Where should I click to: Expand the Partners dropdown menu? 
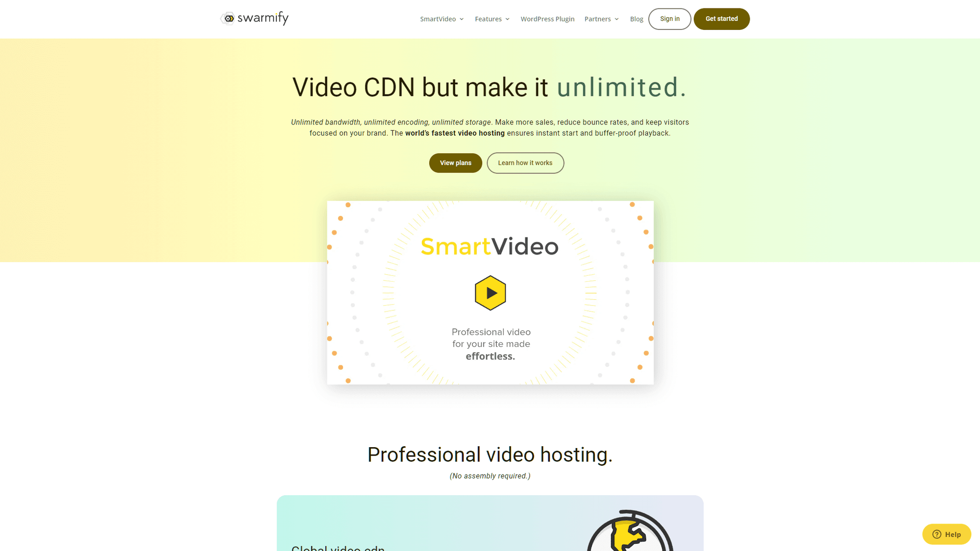[601, 19]
